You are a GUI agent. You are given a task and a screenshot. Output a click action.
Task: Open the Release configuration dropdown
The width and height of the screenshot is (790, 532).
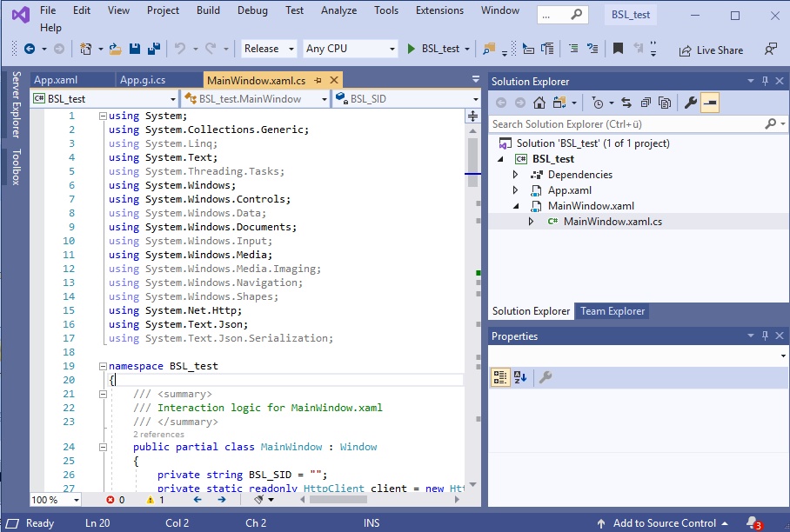(268, 49)
